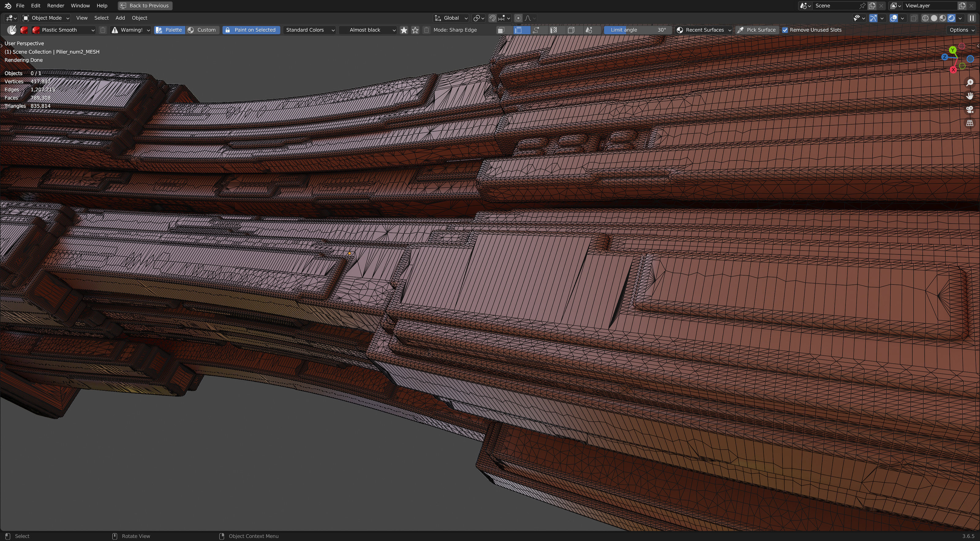Toggle Paint on Selected lock
The width and height of the screenshot is (980, 541).
pos(251,30)
